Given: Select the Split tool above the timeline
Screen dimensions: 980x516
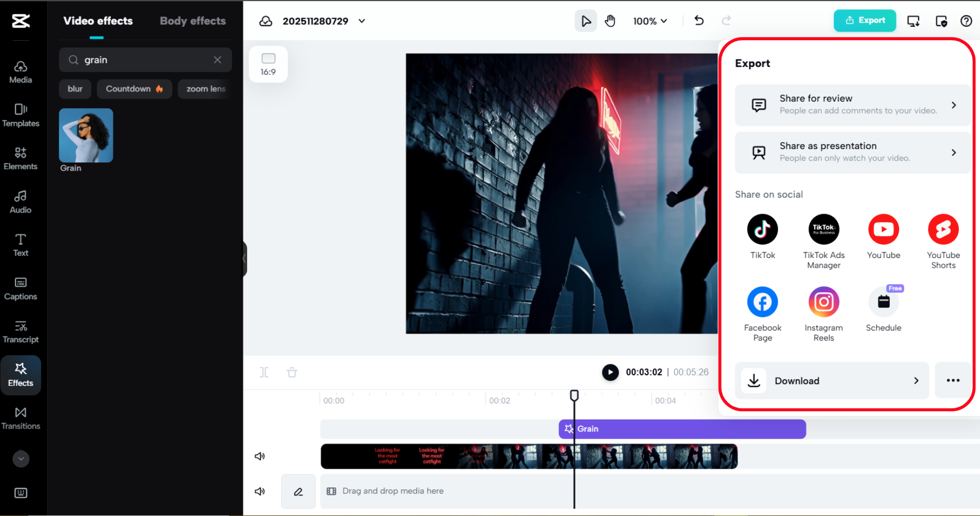Looking at the screenshot, I should pyautogui.click(x=264, y=372).
